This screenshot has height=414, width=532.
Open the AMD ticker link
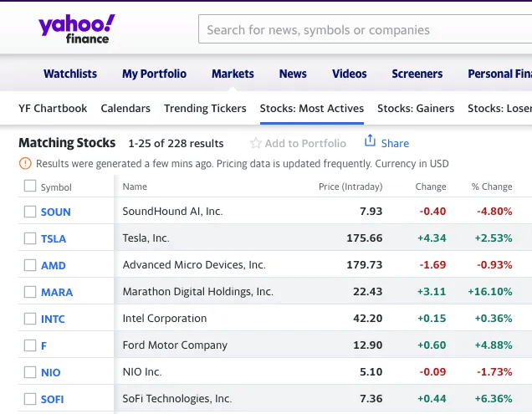click(x=53, y=265)
